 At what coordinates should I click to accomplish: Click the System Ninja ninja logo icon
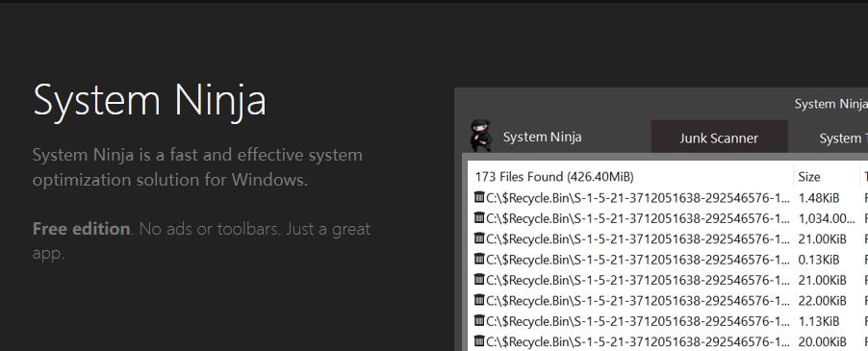pyautogui.click(x=481, y=136)
